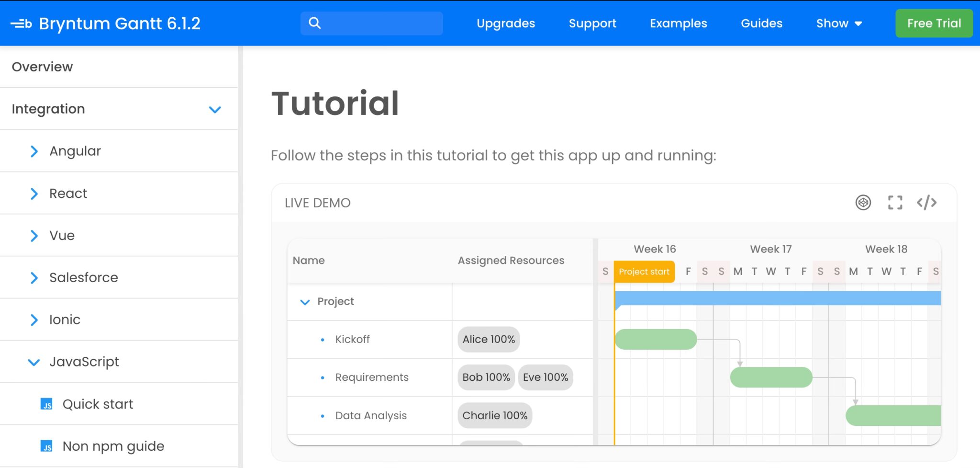Collapse the JavaScript tree item
Screen dimensions: 980x468
pos(34,362)
